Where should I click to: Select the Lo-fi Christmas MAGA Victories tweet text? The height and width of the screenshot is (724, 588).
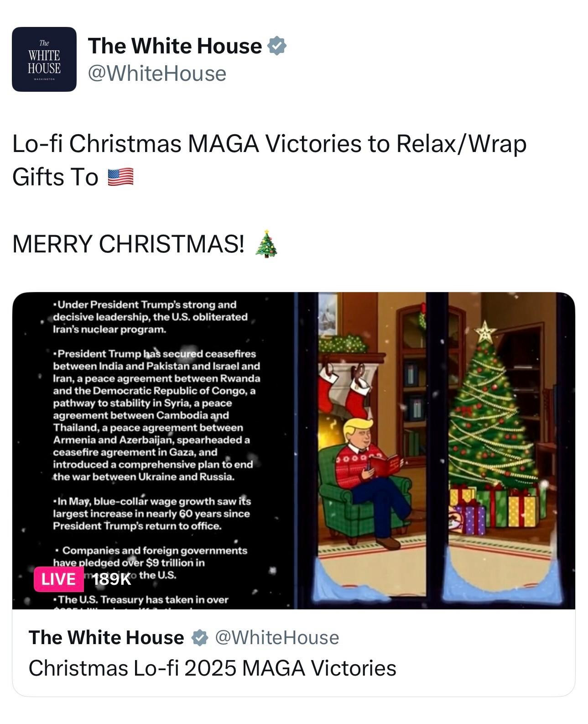(269, 160)
